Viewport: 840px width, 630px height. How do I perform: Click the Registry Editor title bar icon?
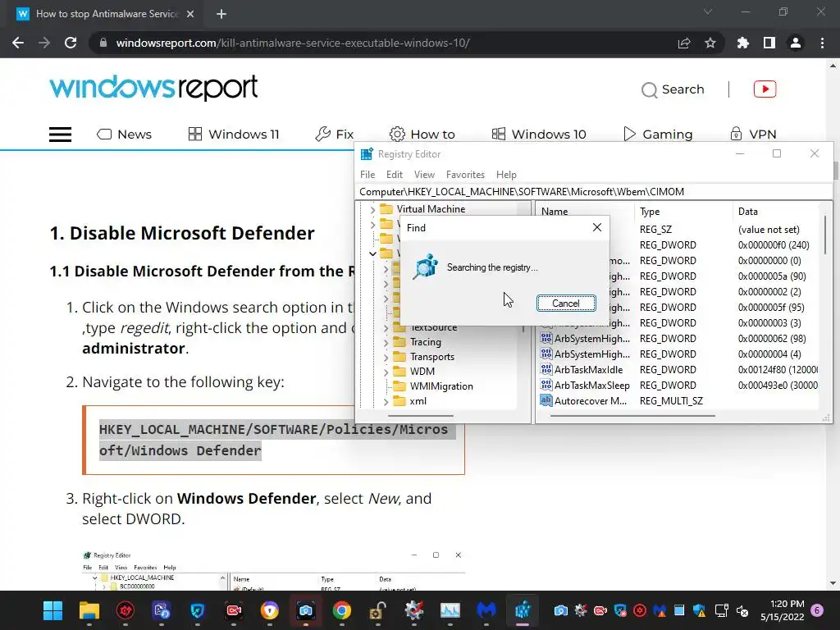367,154
